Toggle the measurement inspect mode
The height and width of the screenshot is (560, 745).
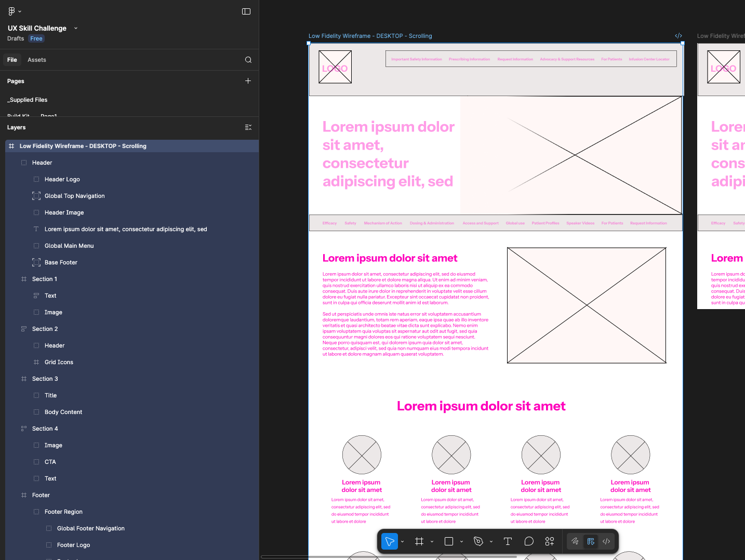[x=591, y=541]
